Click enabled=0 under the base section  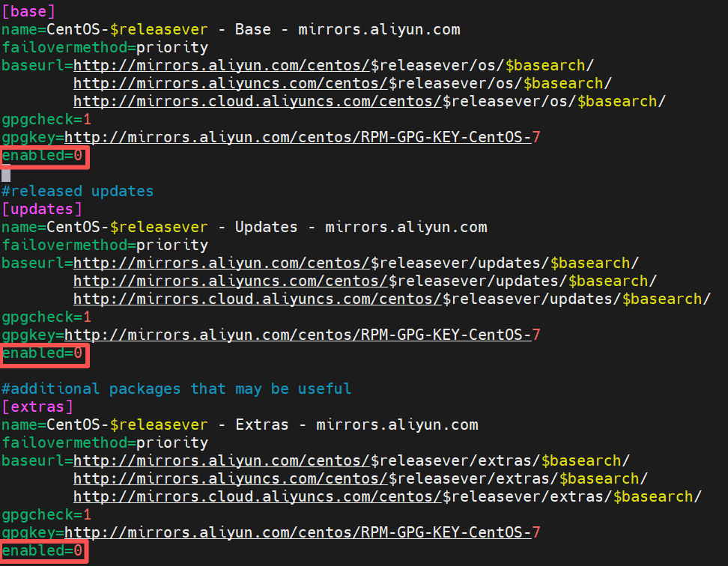pyautogui.click(x=42, y=156)
